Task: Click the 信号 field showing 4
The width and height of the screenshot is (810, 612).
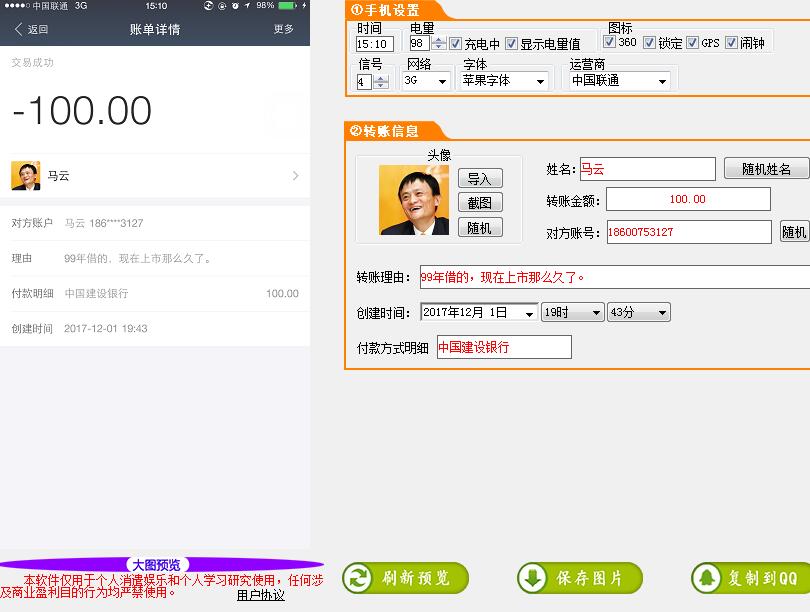Action: point(364,82)
